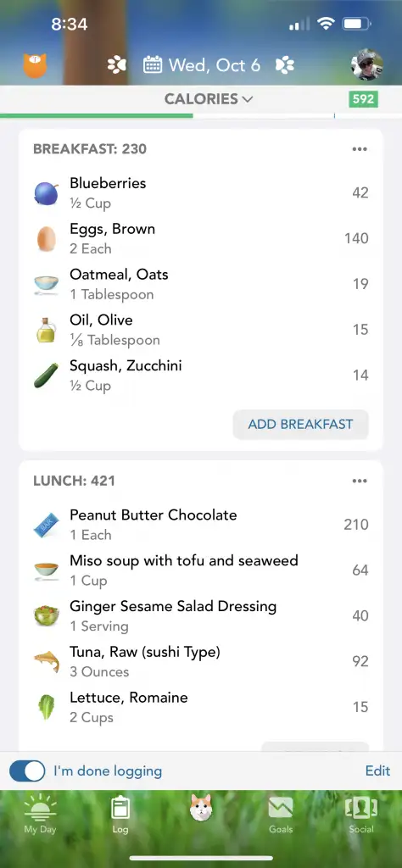Open Lunch section three-dot menu
This screenshot has height=868, width=402.
360,481
